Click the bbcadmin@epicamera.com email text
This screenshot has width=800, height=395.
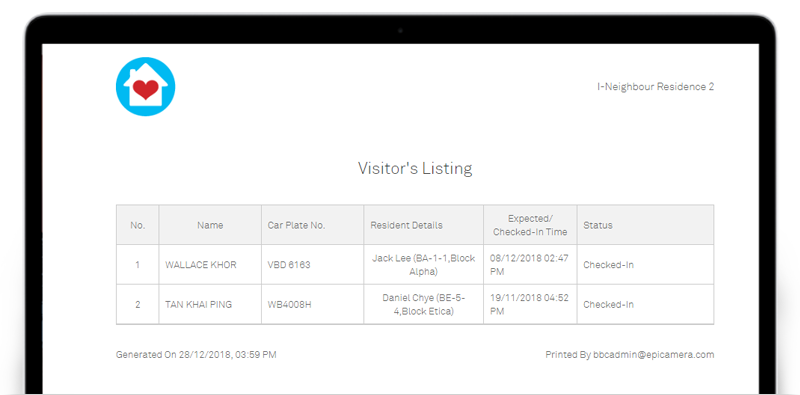(654, 355)
